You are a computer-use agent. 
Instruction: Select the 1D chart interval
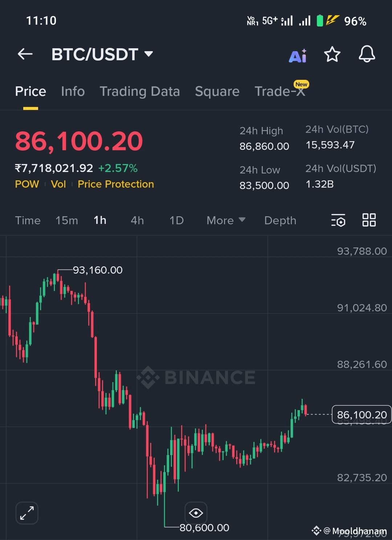(x=177, y=221)
